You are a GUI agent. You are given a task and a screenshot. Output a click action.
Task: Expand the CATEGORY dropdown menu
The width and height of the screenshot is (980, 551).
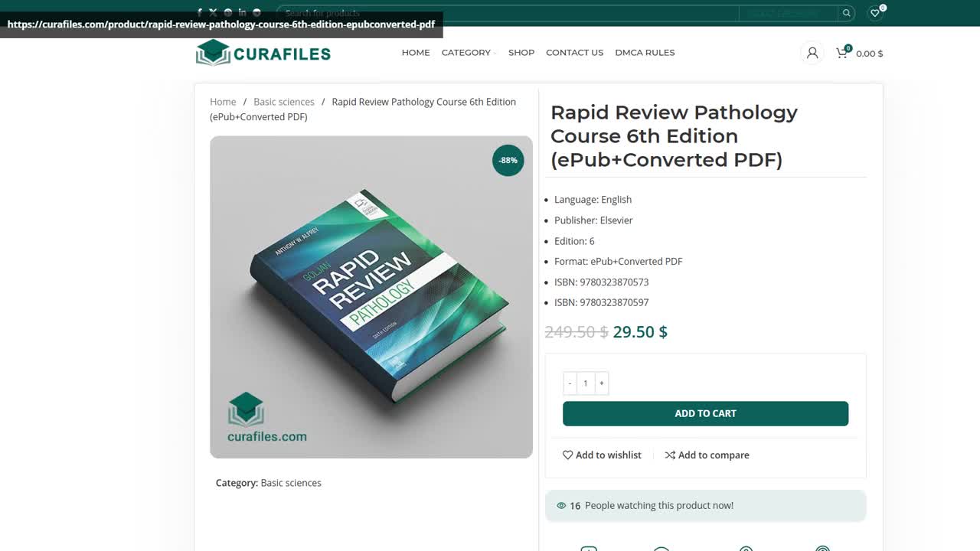465,52
